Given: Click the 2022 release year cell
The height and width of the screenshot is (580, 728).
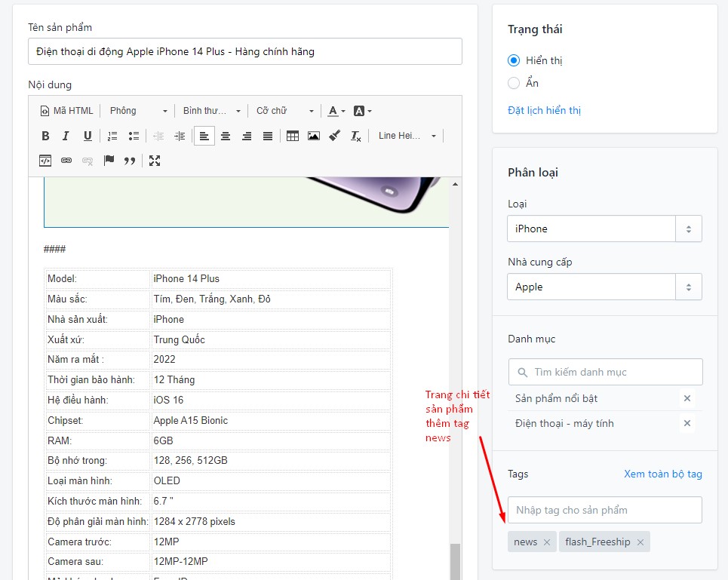Looking at the screenshot, I should click(271, 360).
